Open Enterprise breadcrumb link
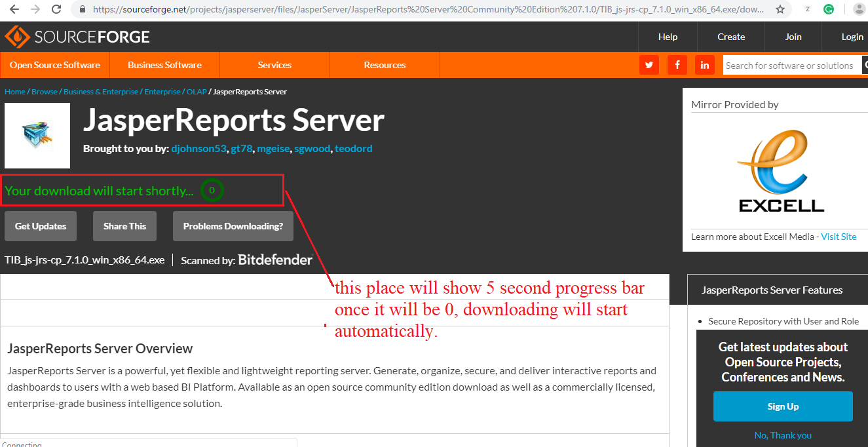This screenshot has width=868, height=447. [x=162, y=92]
